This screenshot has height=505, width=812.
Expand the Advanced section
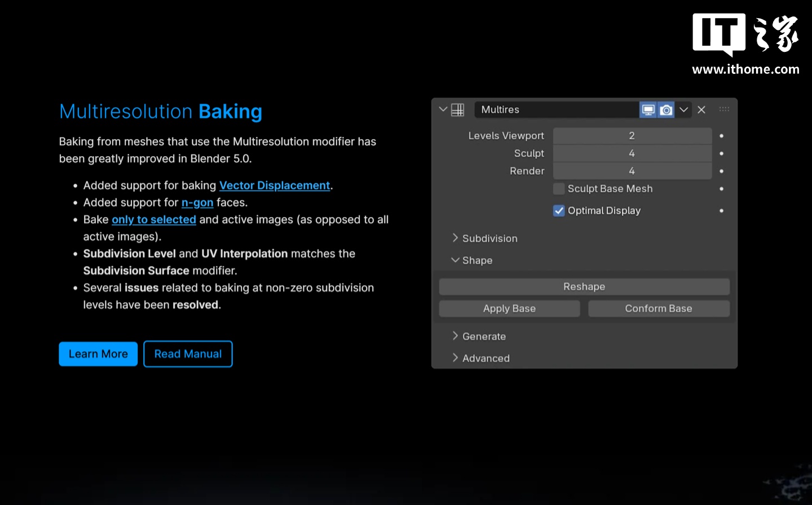click(x=455, y=358)
